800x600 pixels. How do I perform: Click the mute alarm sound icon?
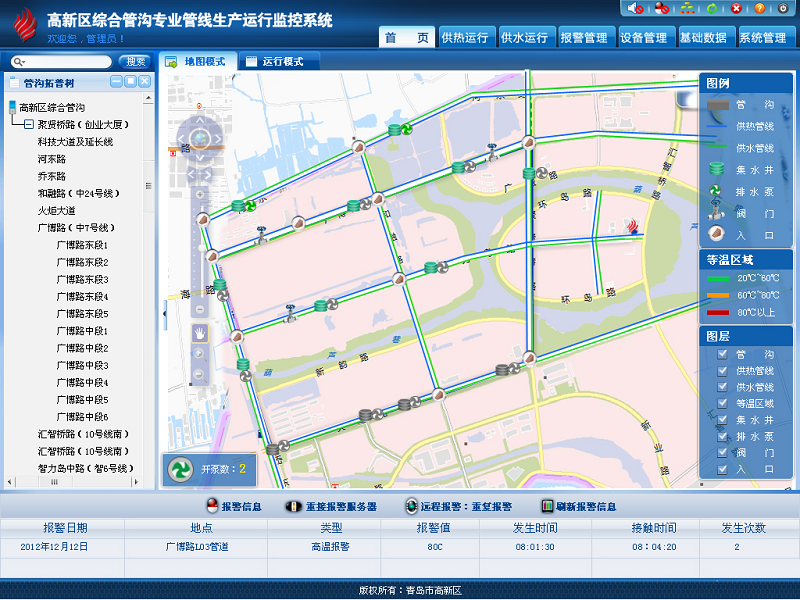636,8
